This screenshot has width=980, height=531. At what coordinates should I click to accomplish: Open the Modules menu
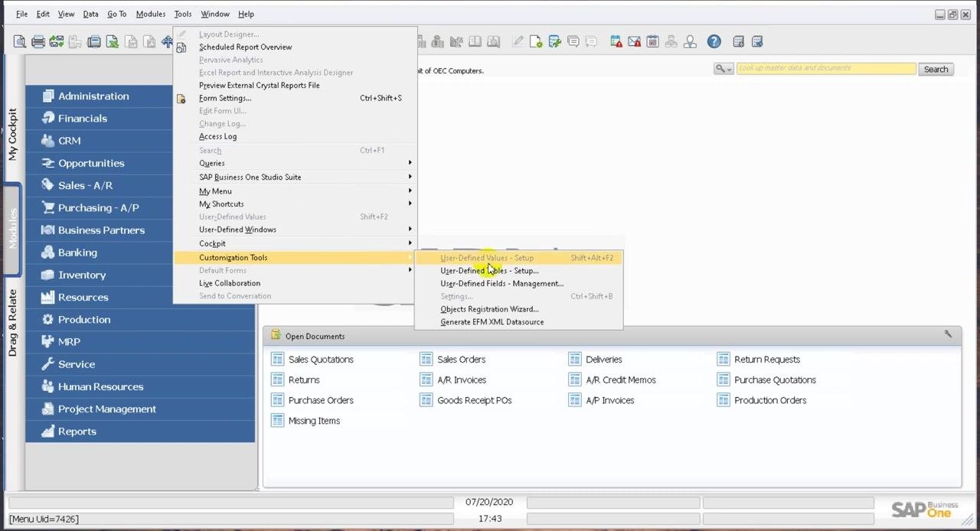(150, 14)
